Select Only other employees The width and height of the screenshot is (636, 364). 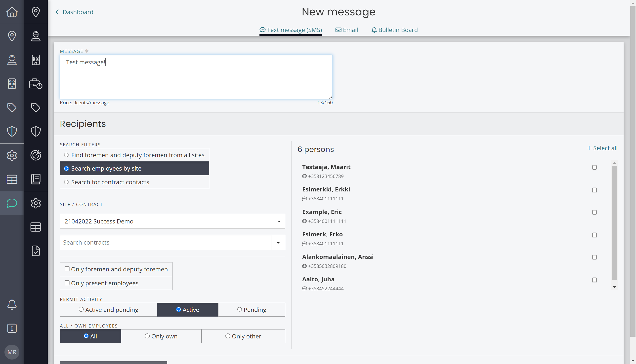pyautogui.click(x=243, y=336)
